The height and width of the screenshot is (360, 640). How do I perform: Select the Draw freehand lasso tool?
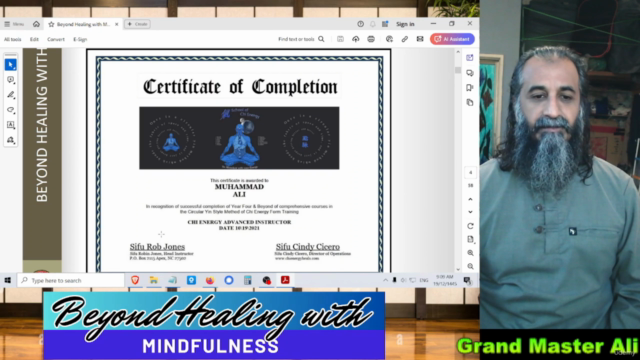[x=11, y=110]
